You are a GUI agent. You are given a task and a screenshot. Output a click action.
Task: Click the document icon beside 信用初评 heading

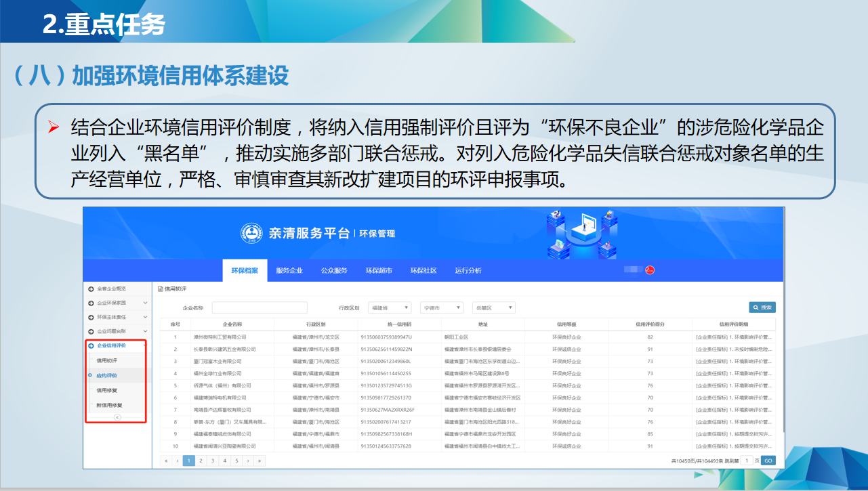click(x=161, y=289)
